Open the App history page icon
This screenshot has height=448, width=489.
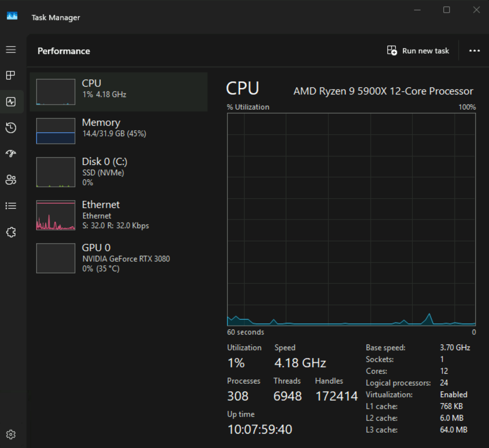pos(11,128)
